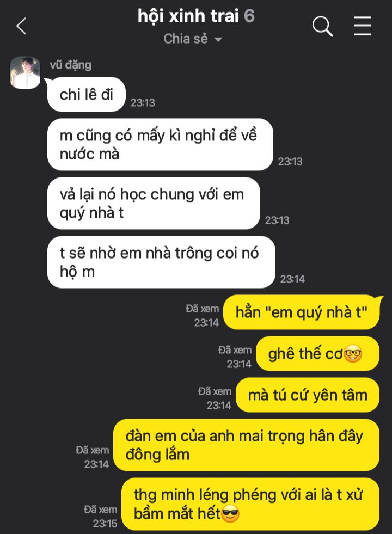392x534 pixels.
Task: Tap the message t sẽ nhờ em nhà
Action: point(161,262)
